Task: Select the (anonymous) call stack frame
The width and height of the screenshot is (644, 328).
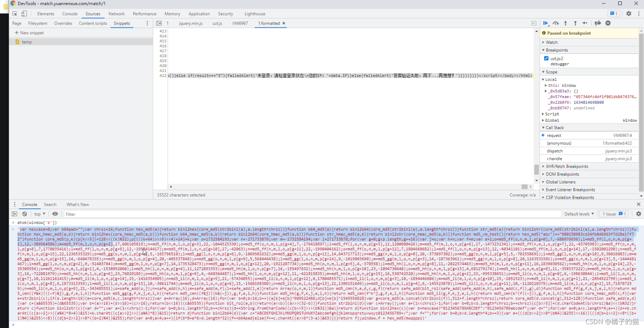Action: (589, 143)
